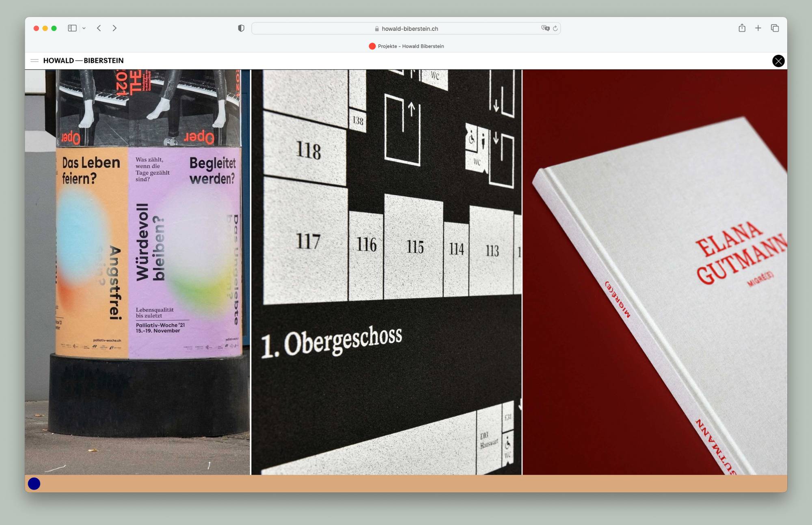812x525 pixels.
Task: Click the red favicon in tab title
Action: pyautogui.click(x=372, y=46)
